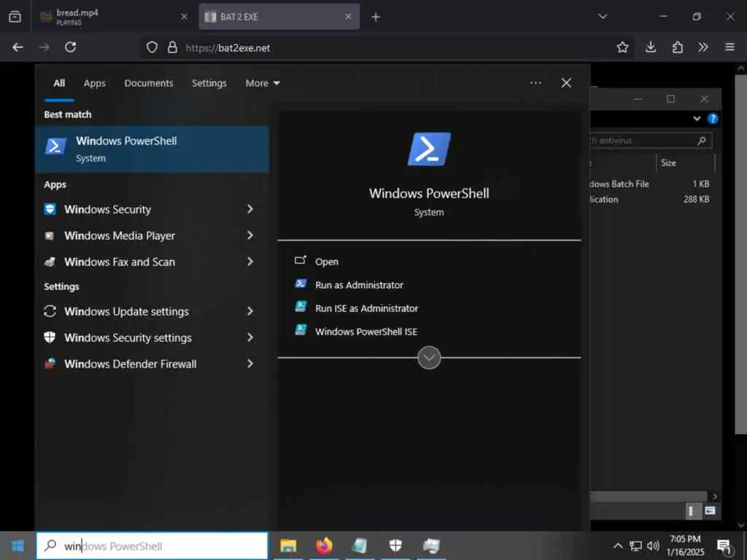Expand the Explorer ribbon chevron
This screenshot has height=560, width=747.
697,119
